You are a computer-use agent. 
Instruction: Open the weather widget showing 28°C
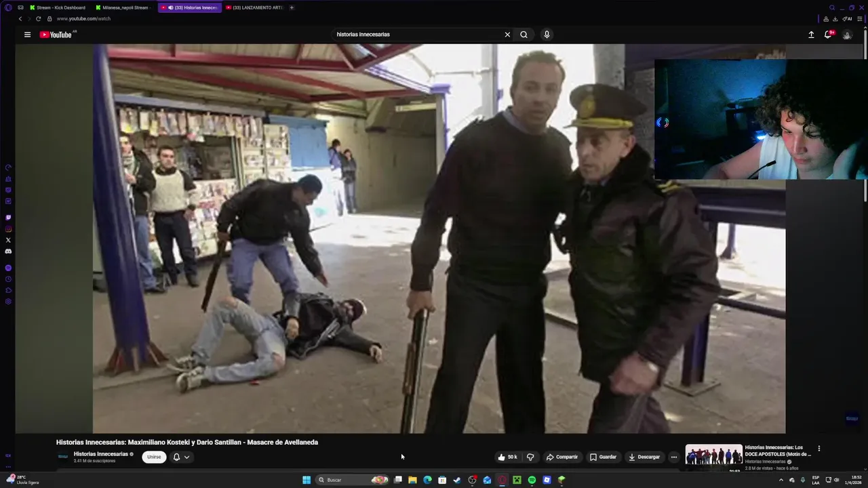23,480
